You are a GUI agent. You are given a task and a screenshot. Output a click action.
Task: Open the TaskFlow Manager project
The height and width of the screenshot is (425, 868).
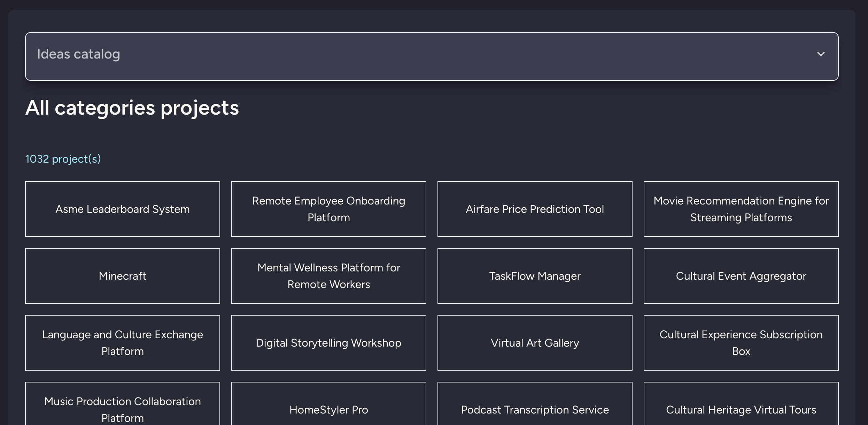coord(535,276)
